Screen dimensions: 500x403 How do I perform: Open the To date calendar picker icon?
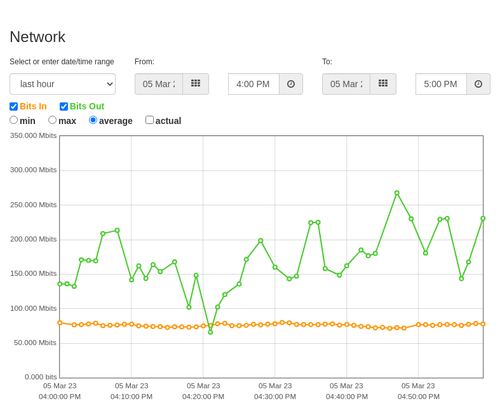[383, 84]
